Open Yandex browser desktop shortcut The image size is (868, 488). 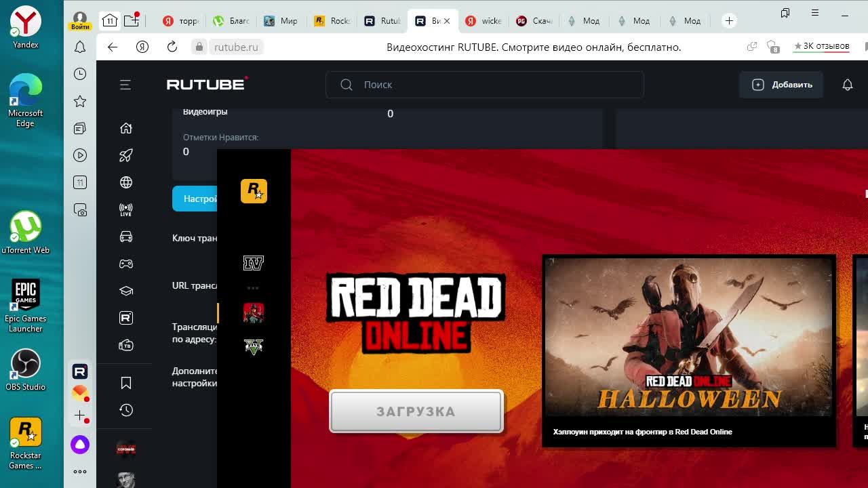pos(26,27)
